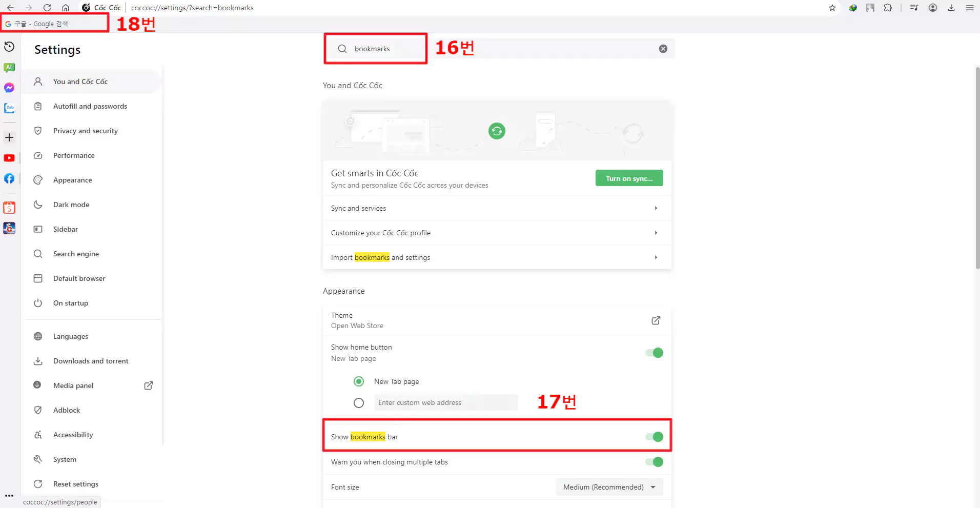Open Internet Download Manager extension
980x508 pixels.
click(853, 8)
